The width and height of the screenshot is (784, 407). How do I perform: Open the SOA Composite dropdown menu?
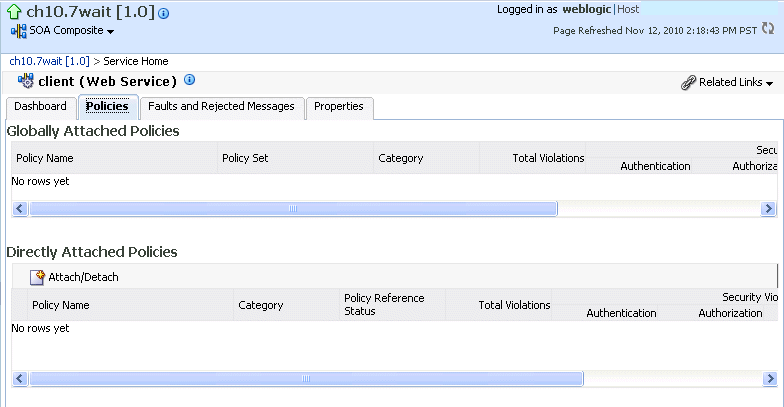point(110,32)
